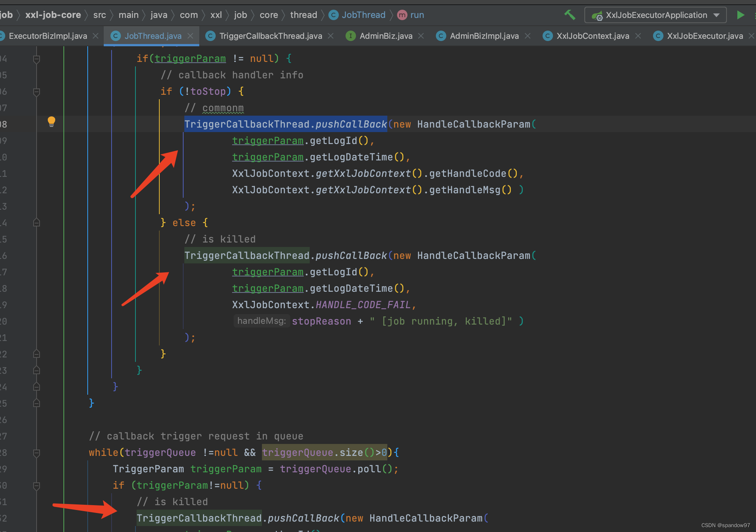
Task: Click the highlighted pushCallBack method call
Action: (x=351, y=124)
